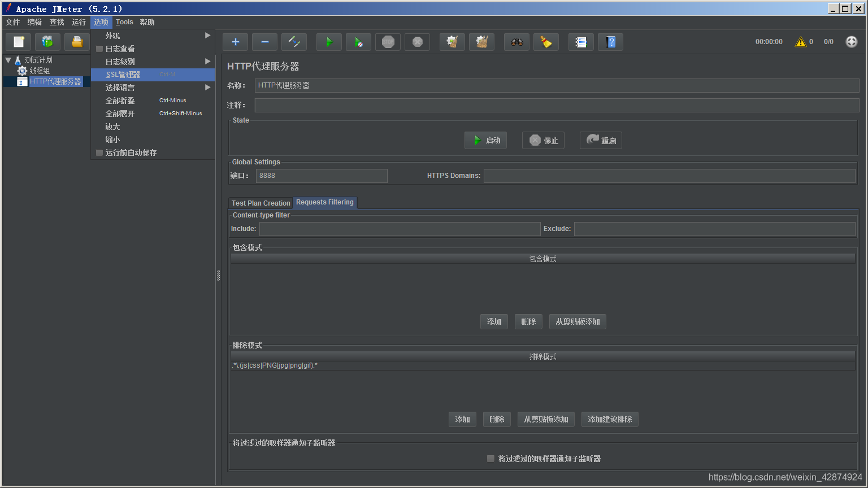Click the Collapse all minus icon
868x488 pixels.
pyautogui.click(x=264, y=42)
